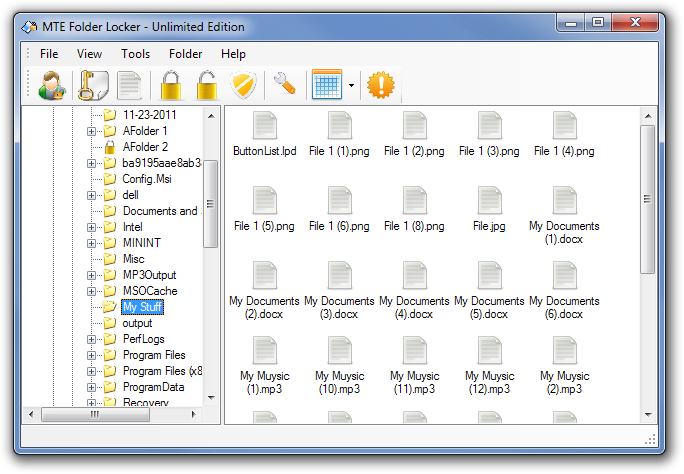This screenshot has width=684, height=474.
Task: Select My Muysic (1).mp3 file icon
Action: [265, 351]
